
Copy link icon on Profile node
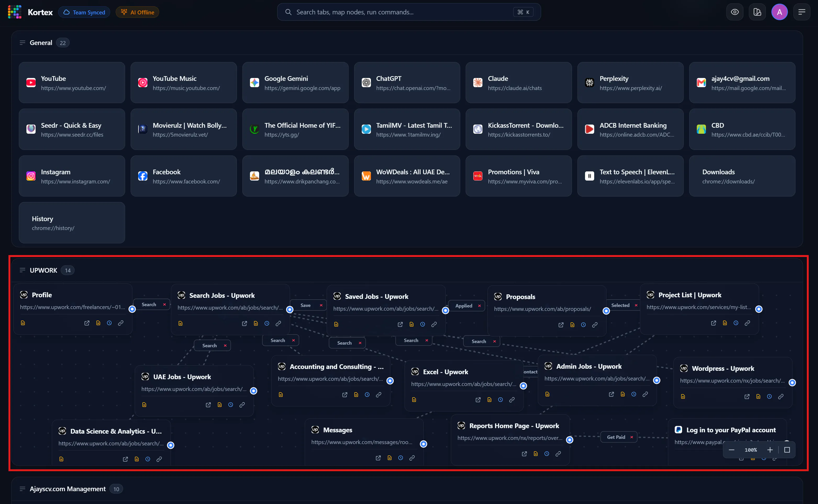121,323
